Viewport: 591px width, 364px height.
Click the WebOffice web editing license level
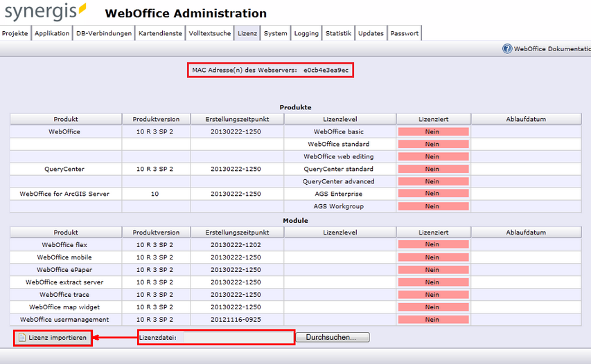point(339,156)
